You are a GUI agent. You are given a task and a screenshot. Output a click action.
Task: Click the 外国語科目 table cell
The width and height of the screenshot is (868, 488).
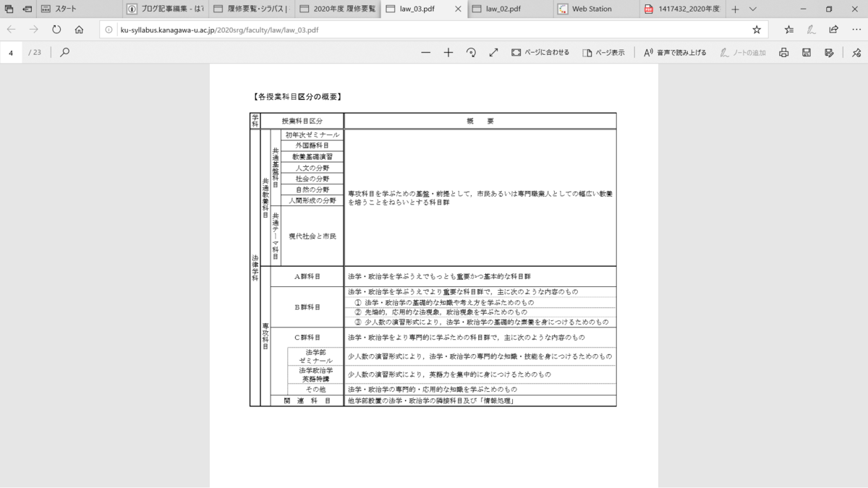pyautogui.click(x=312, y=145)
